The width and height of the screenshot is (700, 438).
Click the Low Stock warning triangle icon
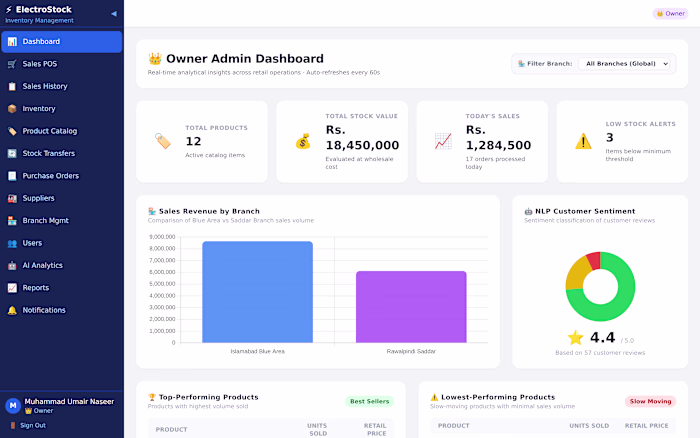[583, 141]
